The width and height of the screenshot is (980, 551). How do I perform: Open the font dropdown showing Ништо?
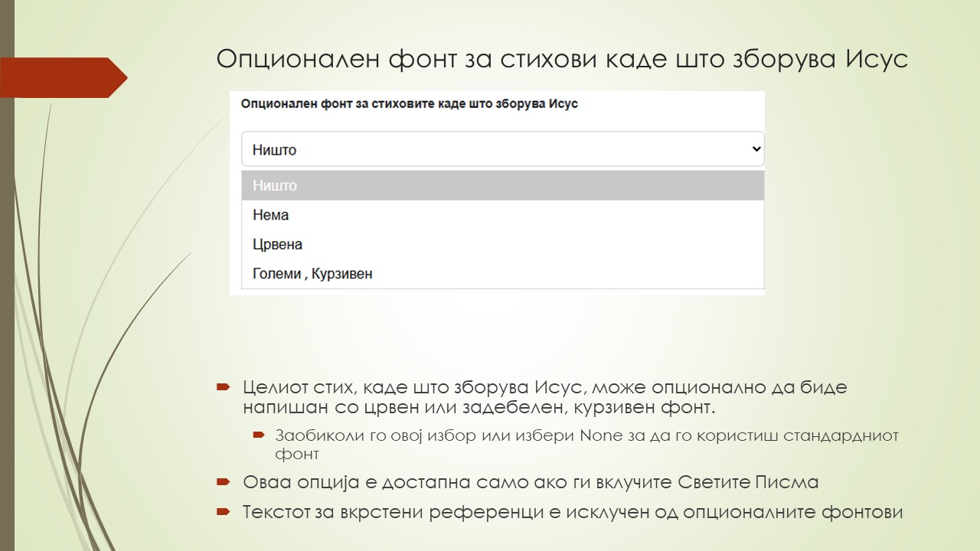[x=502, y=149]
